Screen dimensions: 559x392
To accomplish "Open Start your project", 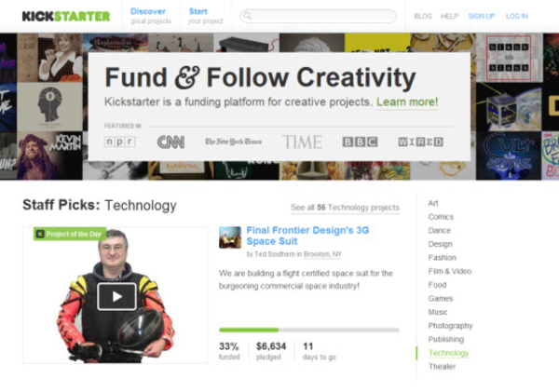I will (205, 16).
